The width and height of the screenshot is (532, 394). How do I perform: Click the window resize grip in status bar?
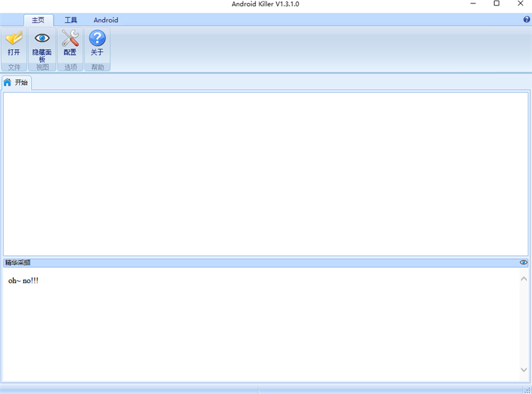tap(527, 390)
